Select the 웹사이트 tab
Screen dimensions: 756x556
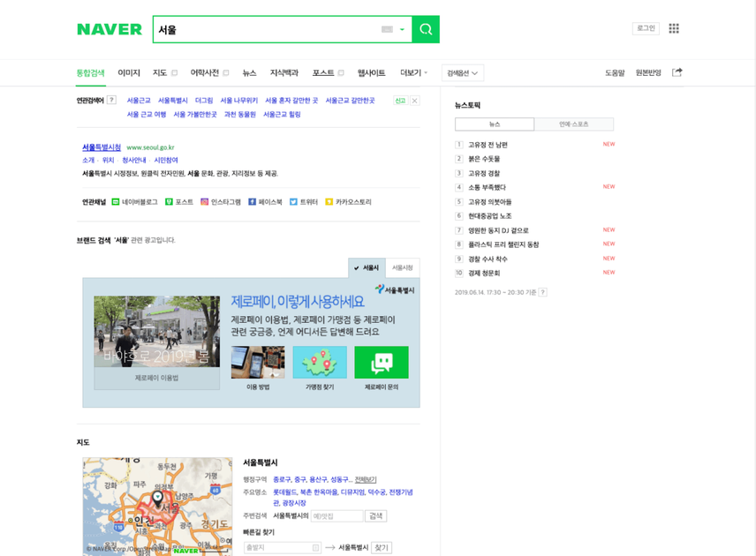(371, 72)
